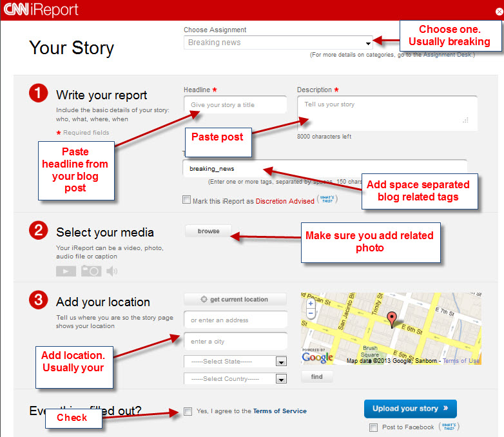Open the Choose Assignment dropdown
Image resolution: width=504 pixels, height=437 pixels.
point(278,43)
